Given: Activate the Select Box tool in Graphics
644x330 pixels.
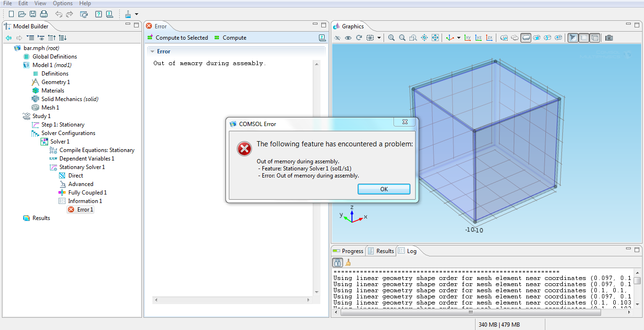Looking at the screenshot, I should click(x=370, y=38).
